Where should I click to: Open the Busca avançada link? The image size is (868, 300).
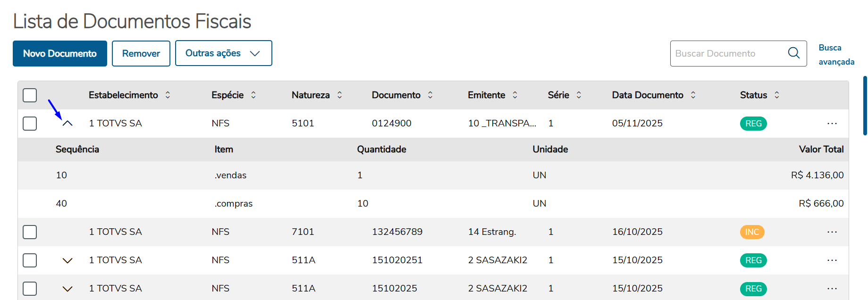pos(836,55)
